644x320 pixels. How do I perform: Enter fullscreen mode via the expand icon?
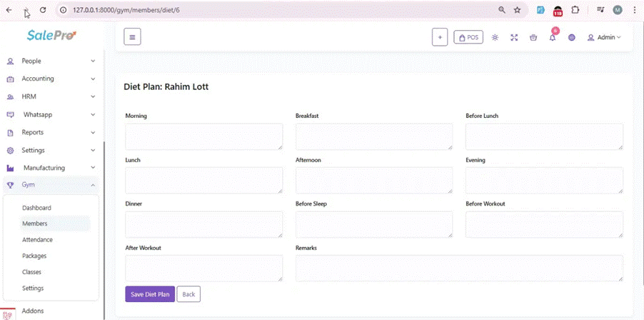pos(514,37)
